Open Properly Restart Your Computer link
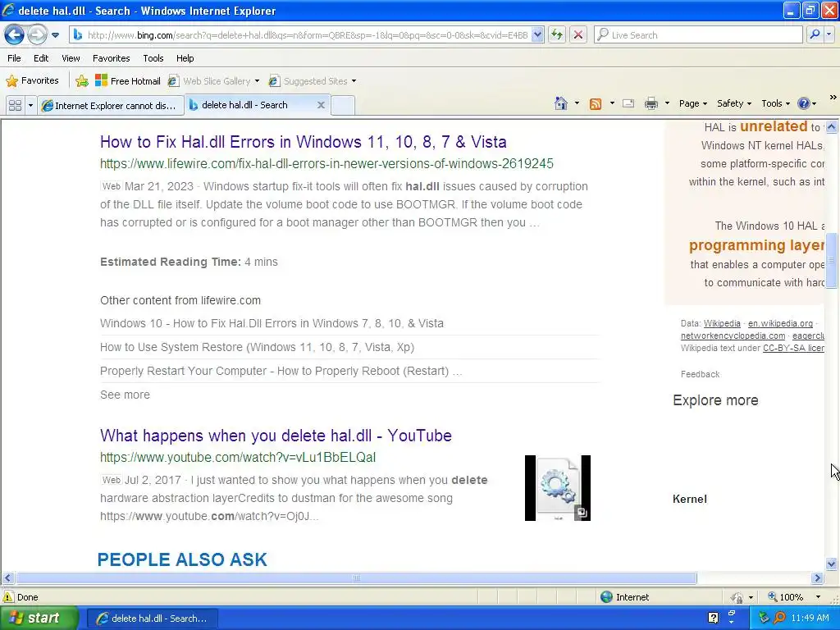Image resolution: width=840 pixels, height=630 pixels. pos(281,371)
